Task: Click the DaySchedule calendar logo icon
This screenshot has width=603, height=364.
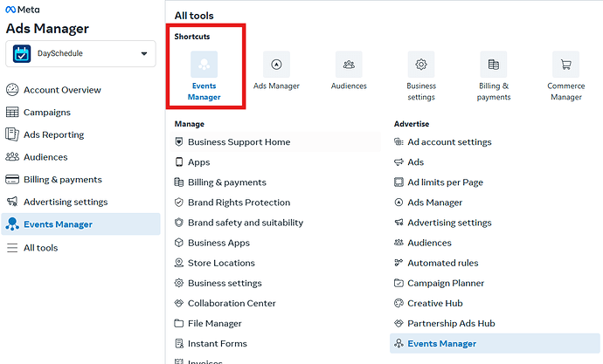Action: click(22, 53)
